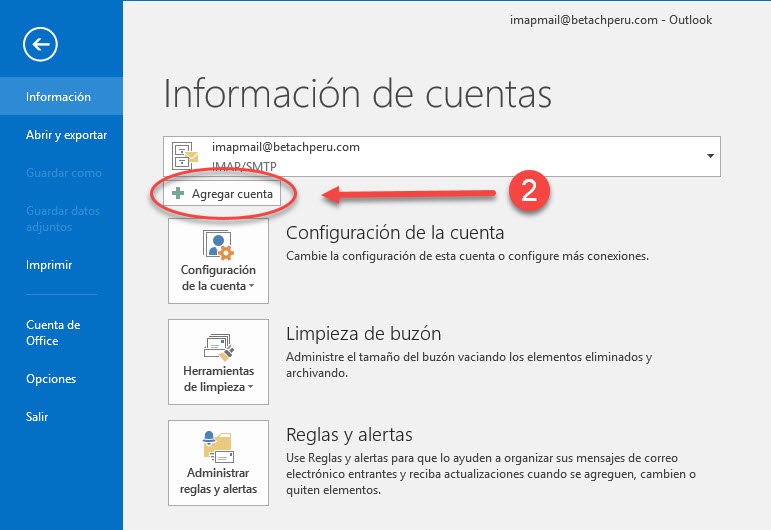Click the IMAP account icon in the account selector
This screenshot has height=530, width=771.
[187, 153]
